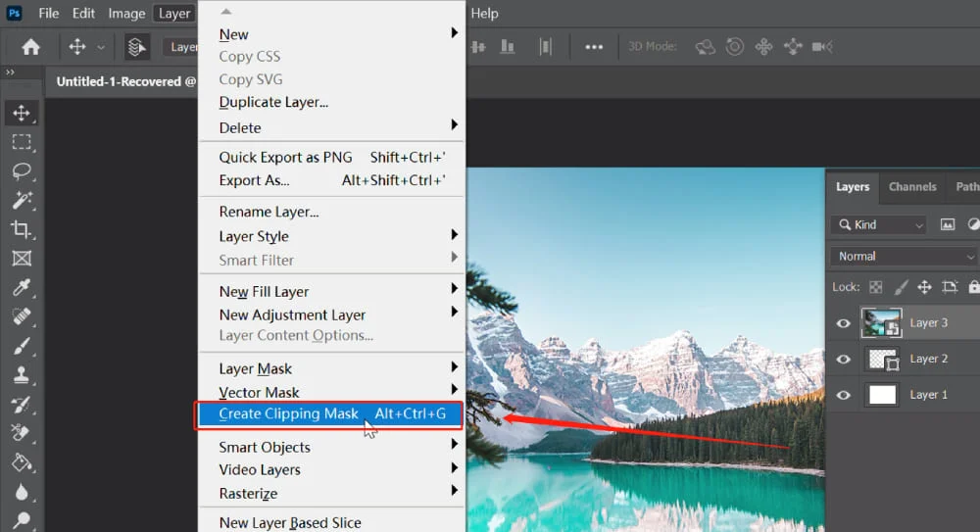The height and width of the screenshot is (532, 980).
Task: Click the Photoshop Ps logo
Action: click(14, 13)
